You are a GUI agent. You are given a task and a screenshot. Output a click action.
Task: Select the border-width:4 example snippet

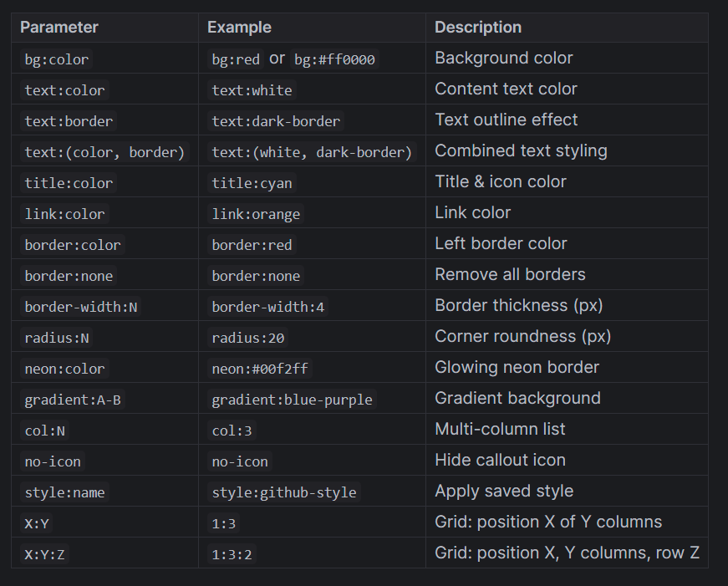tap(268, 307)
